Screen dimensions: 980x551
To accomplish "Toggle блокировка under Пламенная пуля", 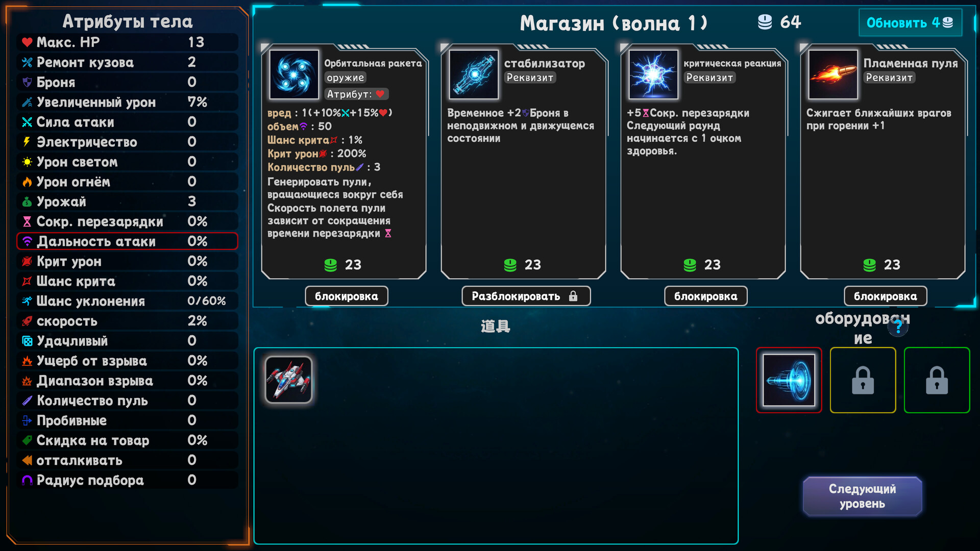I will point(886,296).
